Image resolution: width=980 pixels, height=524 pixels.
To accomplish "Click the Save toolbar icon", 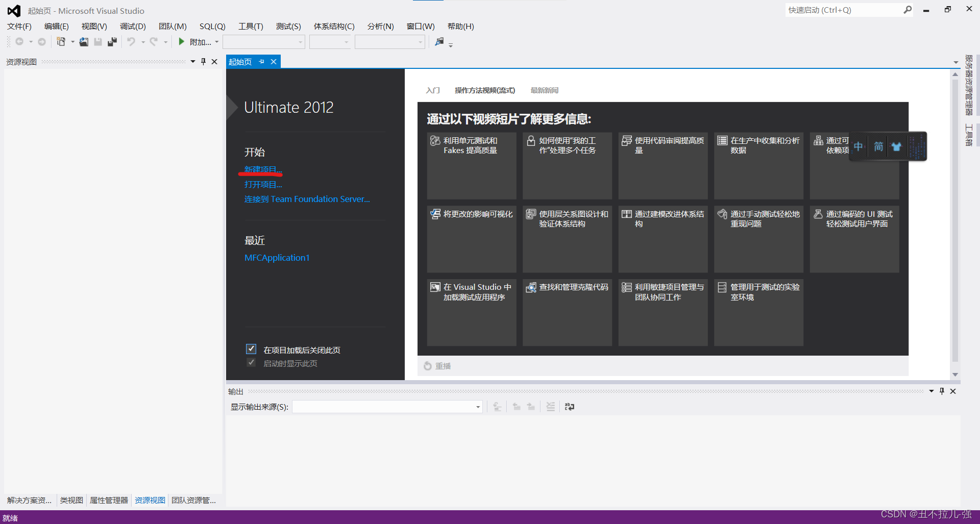I will 98,42.
